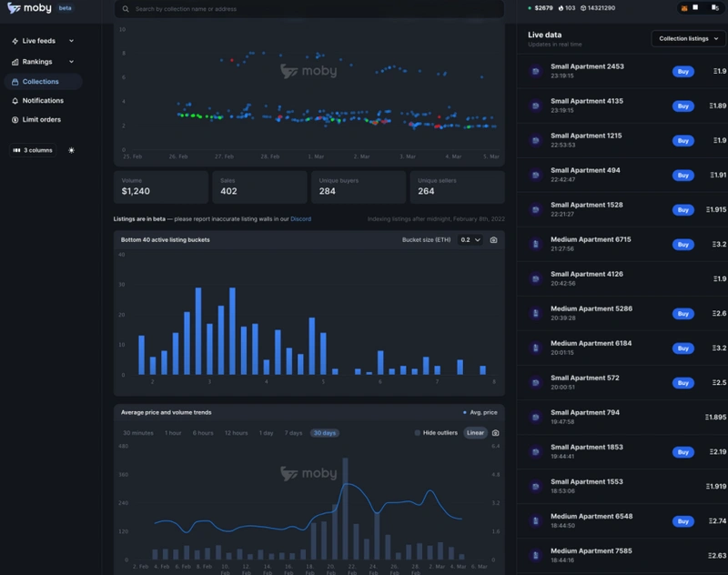Click the Live data heading
728x575 pixels.
click(x=544, y=35)
